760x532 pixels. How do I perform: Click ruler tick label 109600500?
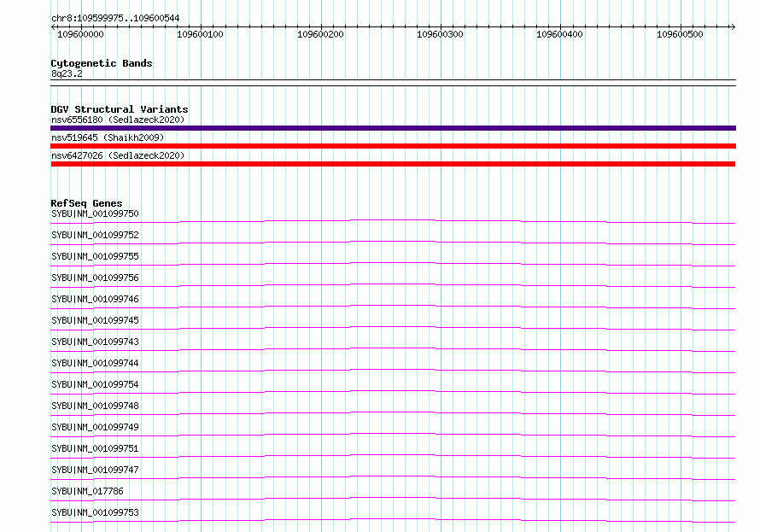tap(680, 34)
